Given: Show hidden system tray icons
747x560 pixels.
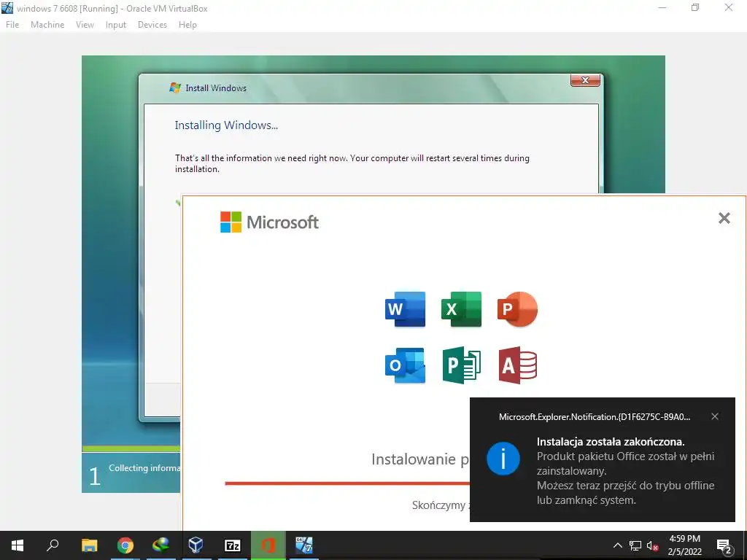Looking at the screenshot, I should (x=617, y=545).
